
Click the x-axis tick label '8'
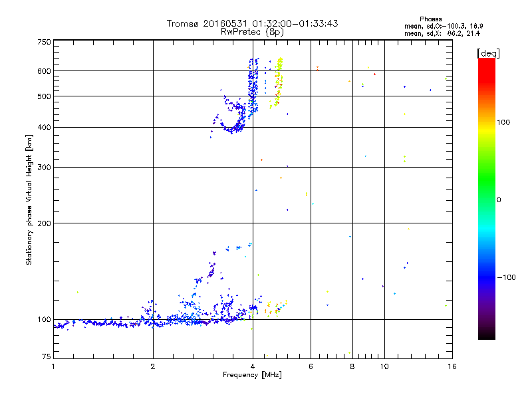pos(352,366)
